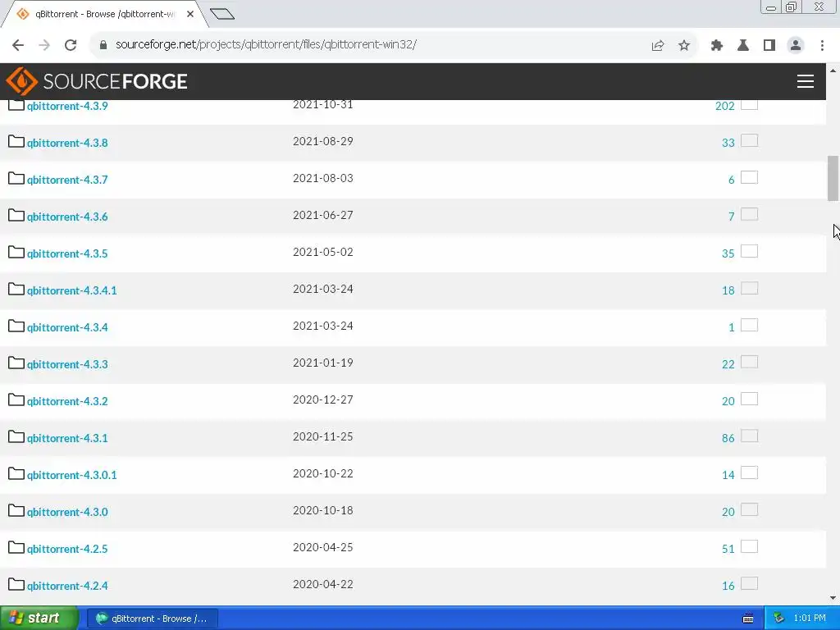Check the box for qbittorrent-4.3.2 row
Image resolution: width=840 pixels, height=630 pixels.
750,399
